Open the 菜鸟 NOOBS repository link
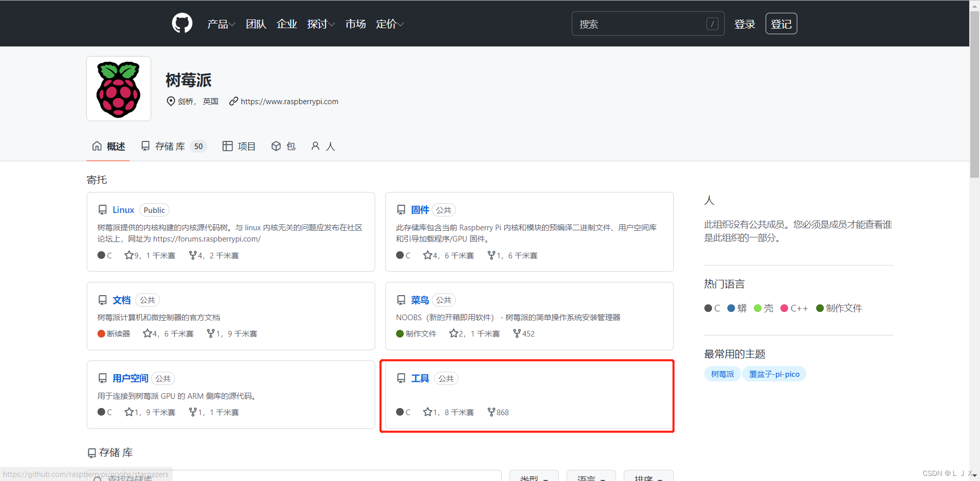The height and width of the screenshot is (481, 980). 420,300
